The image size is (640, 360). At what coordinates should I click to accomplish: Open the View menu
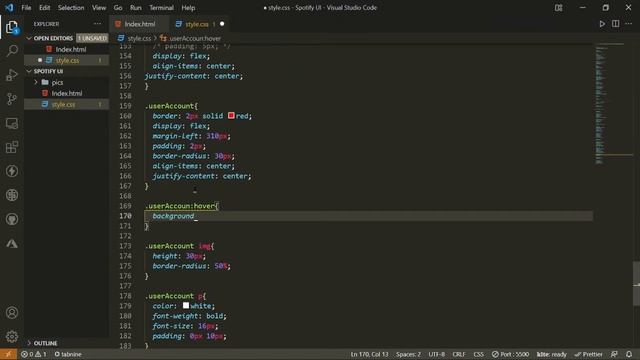(99, 8)
